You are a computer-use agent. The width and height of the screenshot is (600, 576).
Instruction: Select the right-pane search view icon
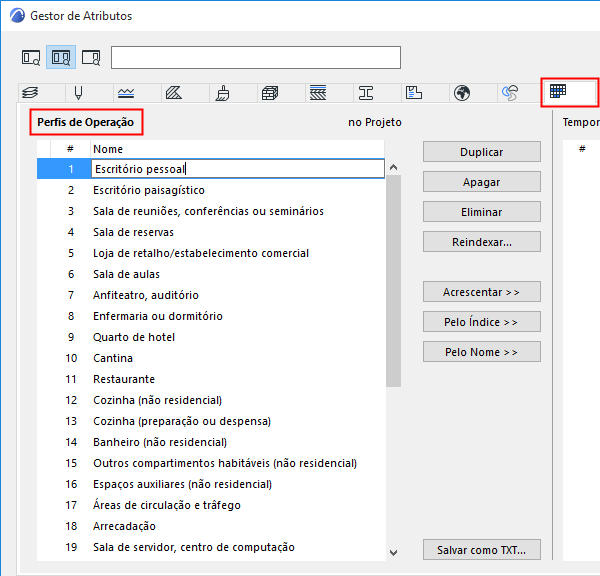click(91, 57)
